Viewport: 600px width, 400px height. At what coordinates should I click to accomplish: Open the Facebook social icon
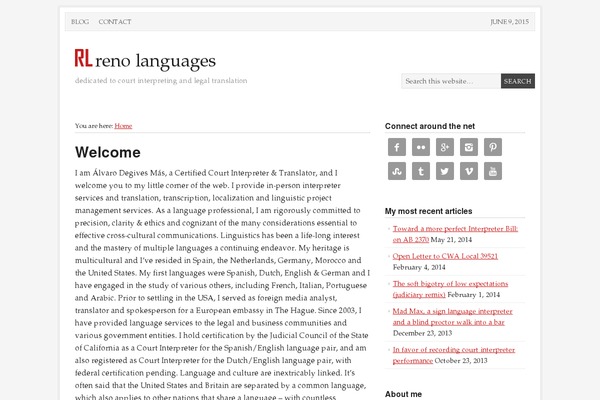[x=396, y=147]
